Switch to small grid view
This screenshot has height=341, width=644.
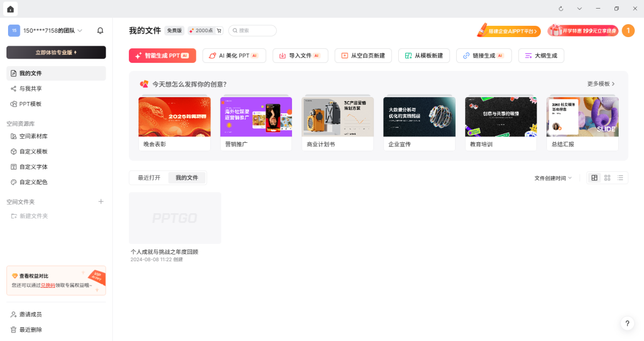tap(608, 178)
